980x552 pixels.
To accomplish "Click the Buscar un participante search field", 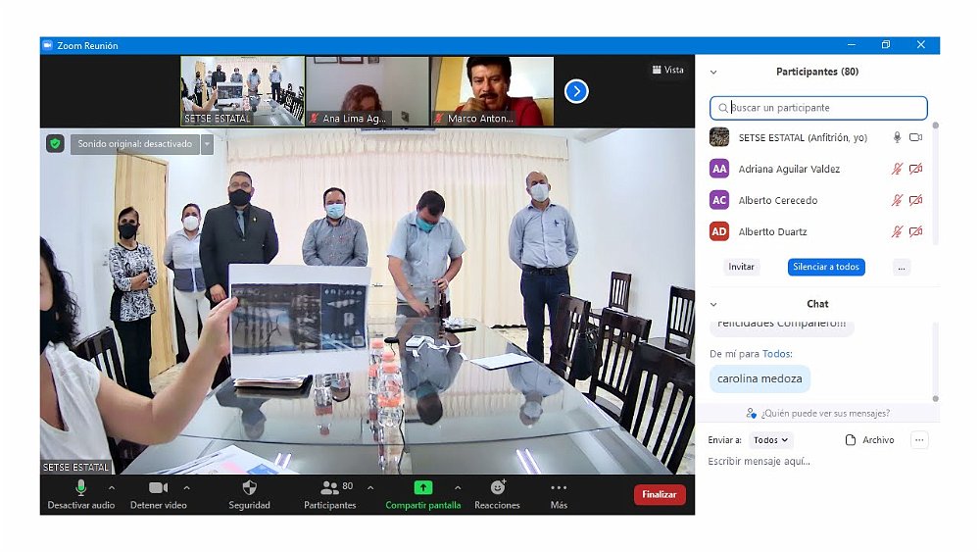I will click(x=818, y=108).
